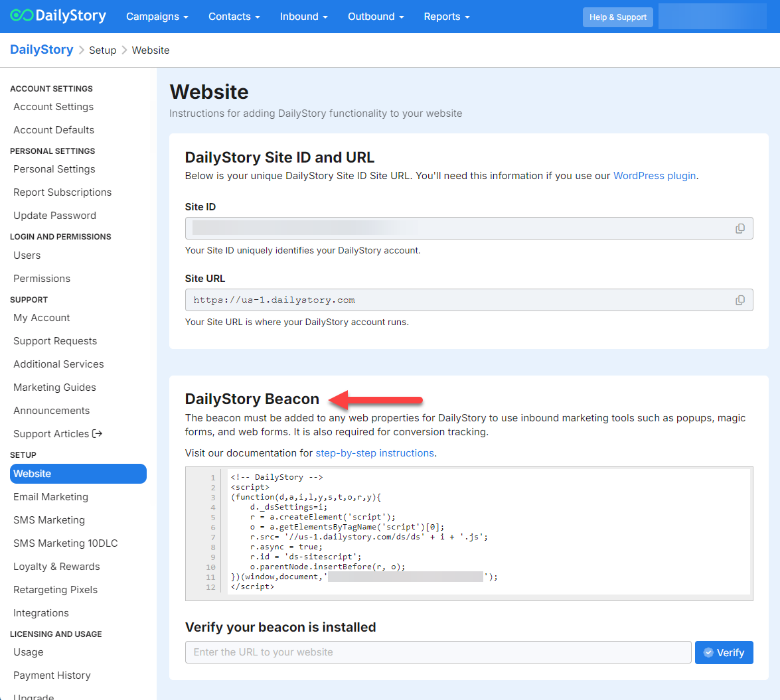Expand the Campaigns dropdown menu
780x700 pixels.
pyautogui.click(x=157, y=17)
